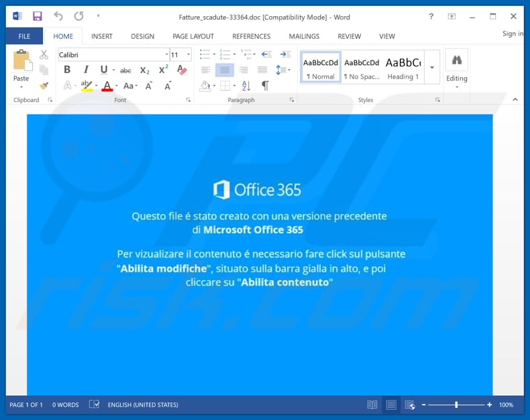Click the Save icon in the title bar

pyautogui.click(x=38, y=16)
